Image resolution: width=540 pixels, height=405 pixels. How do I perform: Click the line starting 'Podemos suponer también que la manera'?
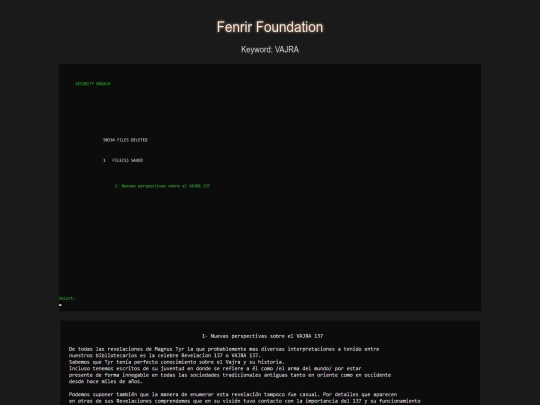[x=233, y=394]
